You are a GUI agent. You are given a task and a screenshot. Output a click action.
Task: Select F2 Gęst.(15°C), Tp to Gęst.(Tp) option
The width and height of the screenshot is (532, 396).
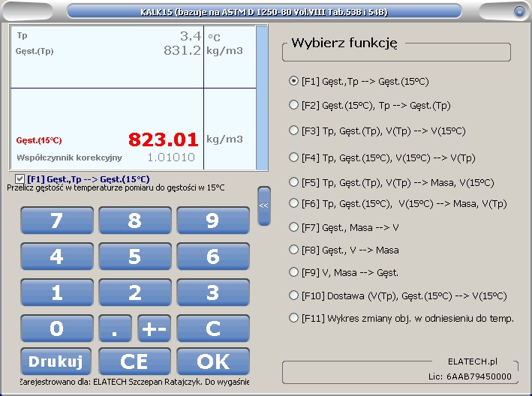(x=369, y=106)
